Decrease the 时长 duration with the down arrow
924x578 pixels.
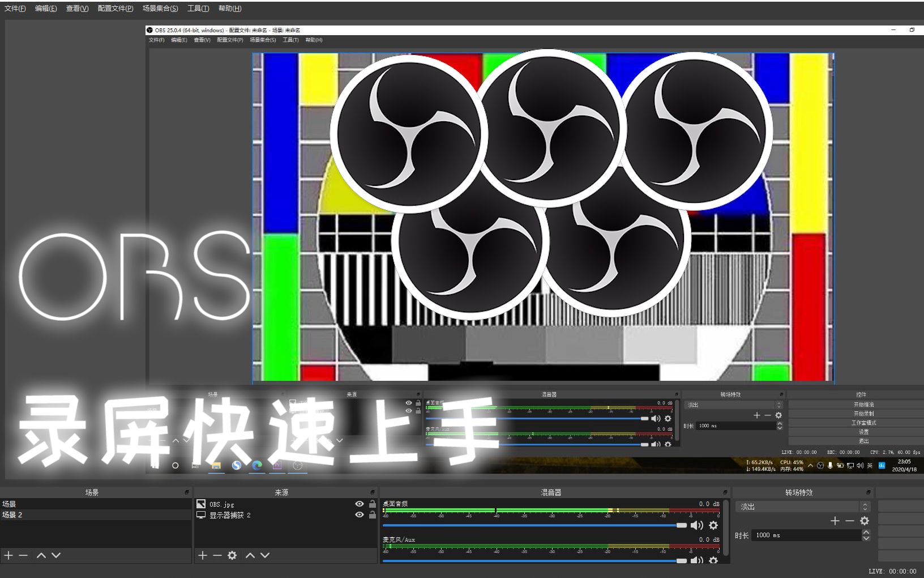tap(866, 538)
